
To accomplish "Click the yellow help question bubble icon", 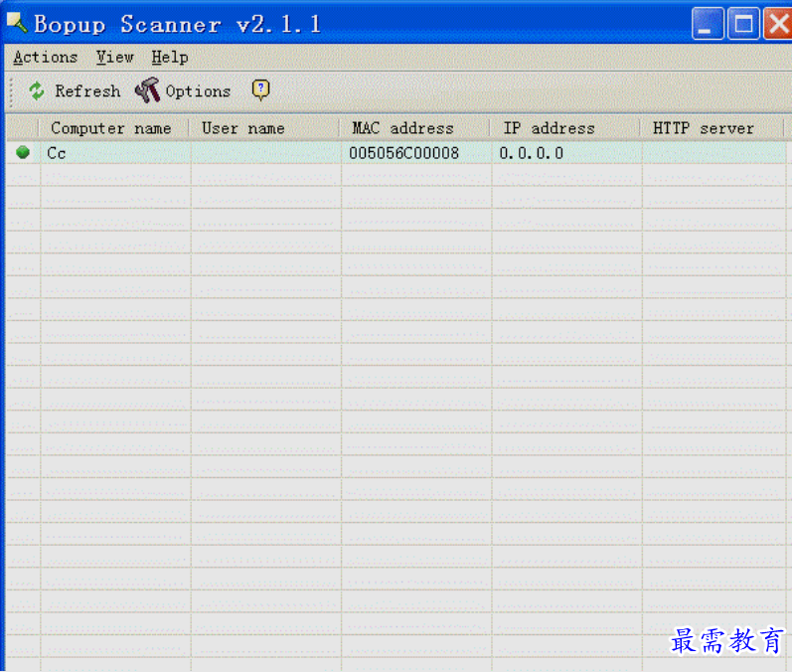I will (260, 89).
